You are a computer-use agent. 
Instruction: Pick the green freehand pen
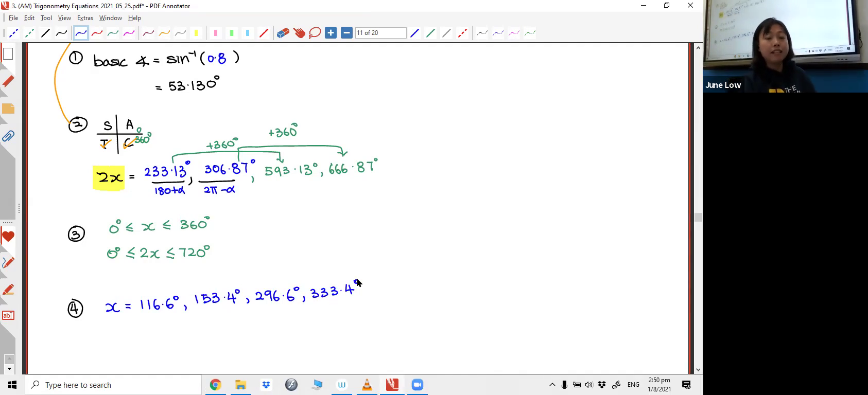point(113,33)
